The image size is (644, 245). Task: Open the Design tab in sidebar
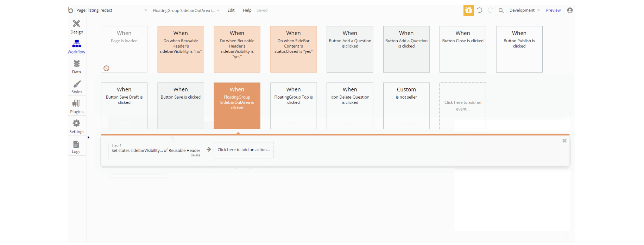pos(76,26)
